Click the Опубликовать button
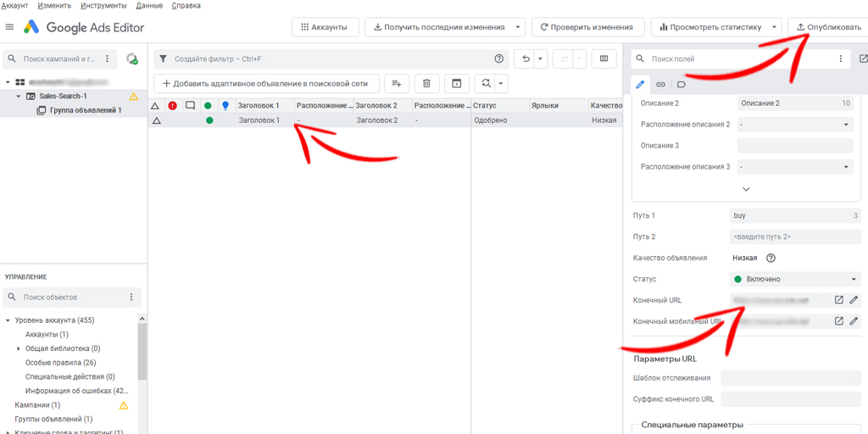The image size is (868, 434). 828,27
